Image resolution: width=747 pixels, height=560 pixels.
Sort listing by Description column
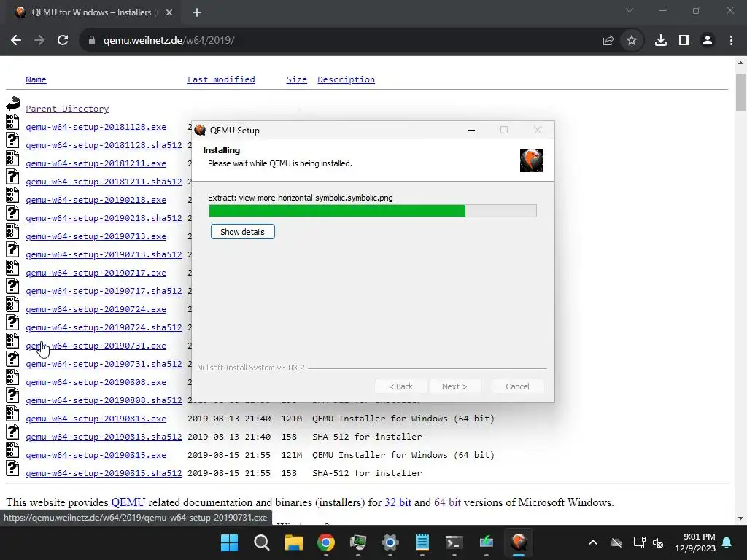[x=346, y=79]
